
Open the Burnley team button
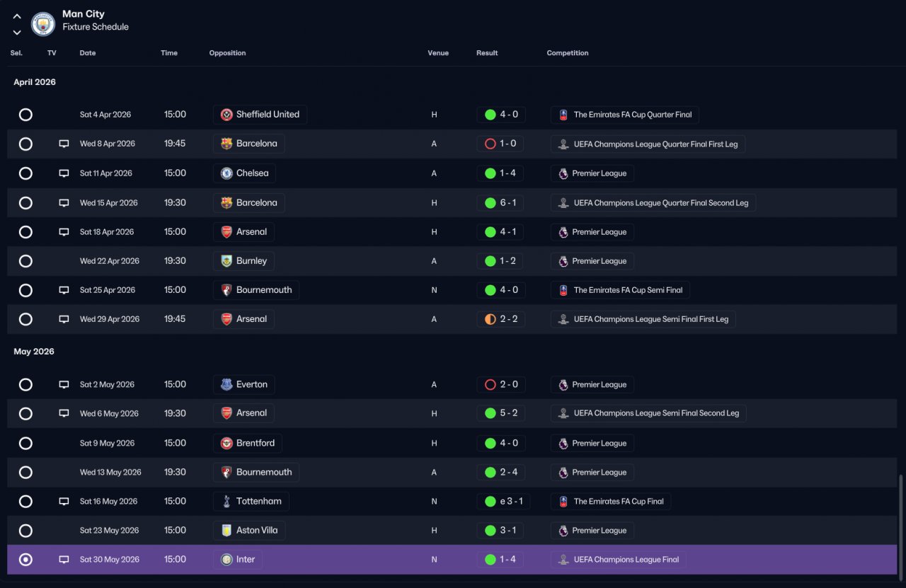coord(243,261)
